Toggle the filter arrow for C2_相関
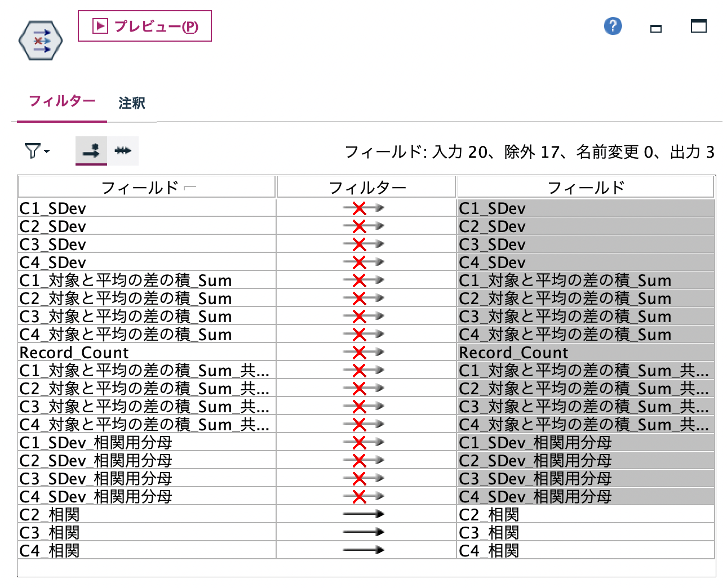The height and width of the screenshot is (588, 727). point(364,514)
